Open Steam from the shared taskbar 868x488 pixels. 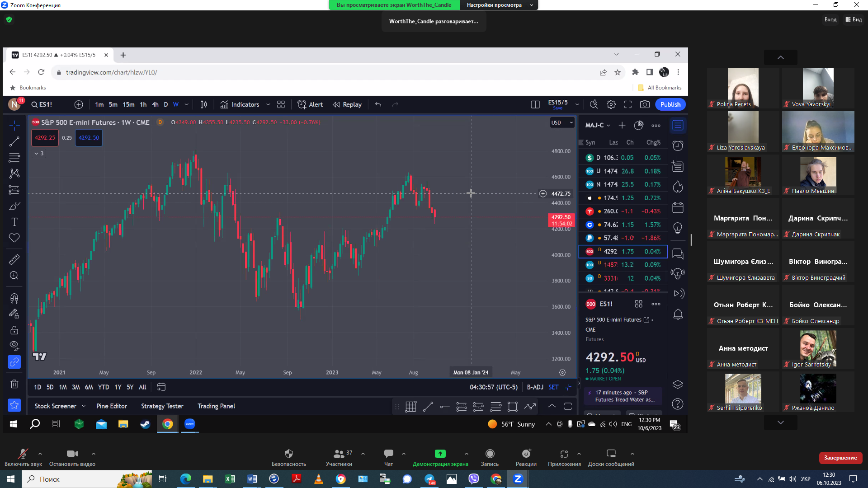click(x=145, y=424)
